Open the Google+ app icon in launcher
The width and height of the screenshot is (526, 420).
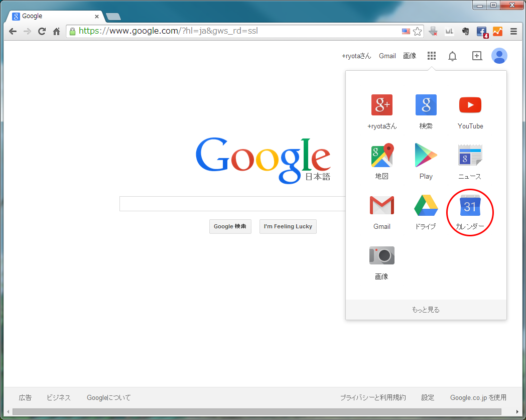coord(382,105)
